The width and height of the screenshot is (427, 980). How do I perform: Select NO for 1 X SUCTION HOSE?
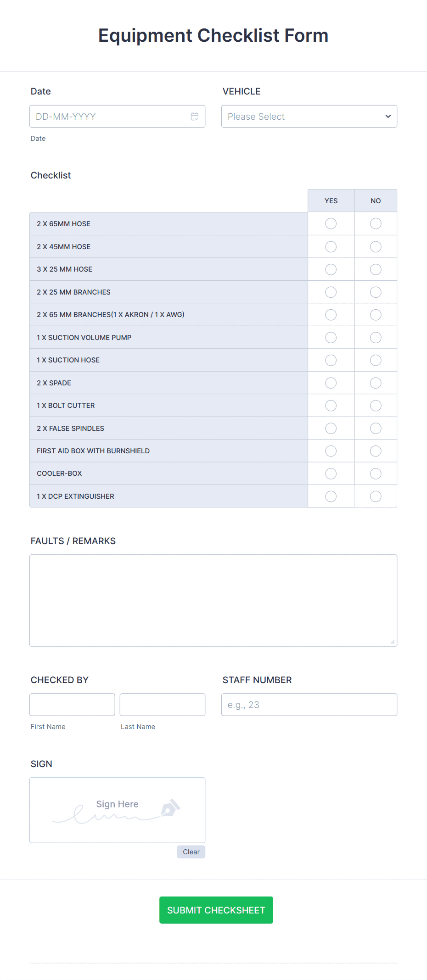pos(375,360)
